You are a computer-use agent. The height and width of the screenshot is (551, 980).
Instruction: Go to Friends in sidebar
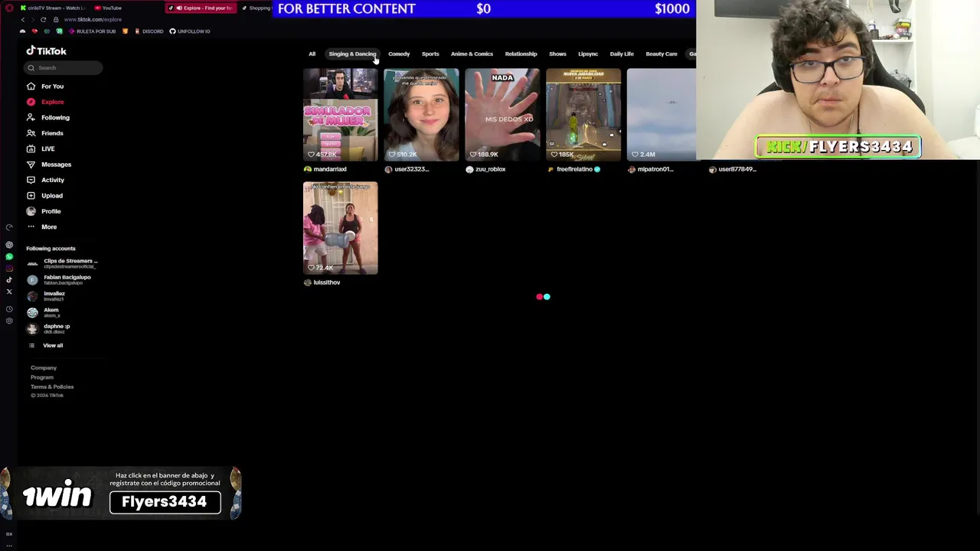(x=45, y=133)
